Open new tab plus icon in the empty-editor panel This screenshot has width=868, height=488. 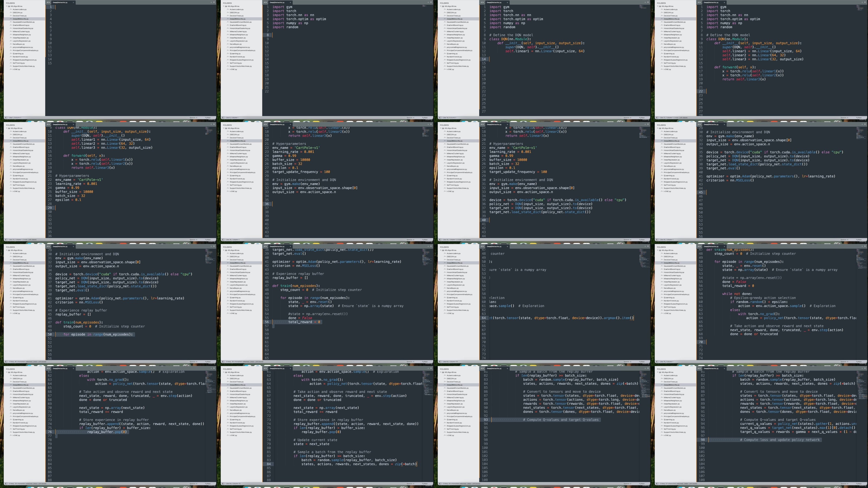coord(211,2)
